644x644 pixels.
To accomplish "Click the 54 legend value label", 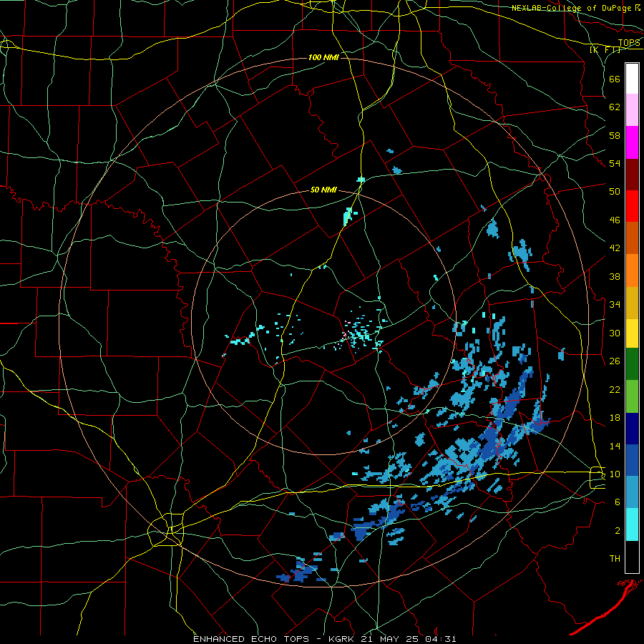I will (x=615, y=163).
